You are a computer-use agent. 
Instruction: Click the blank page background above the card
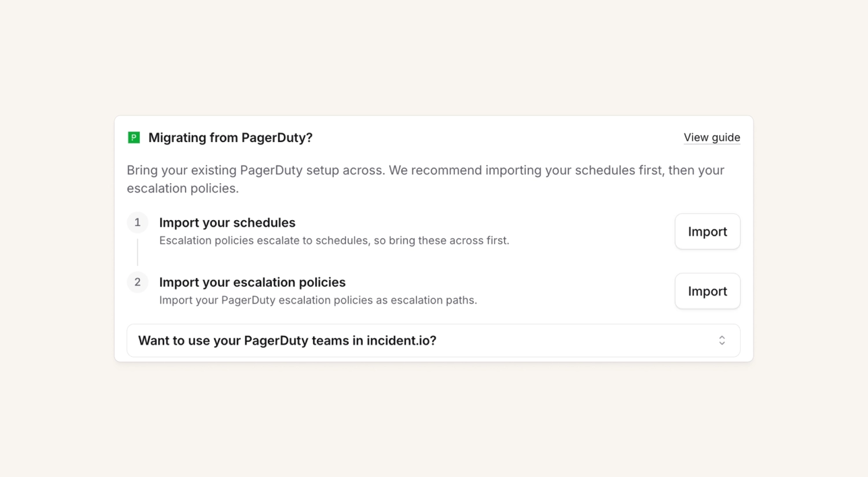(434, 56)
